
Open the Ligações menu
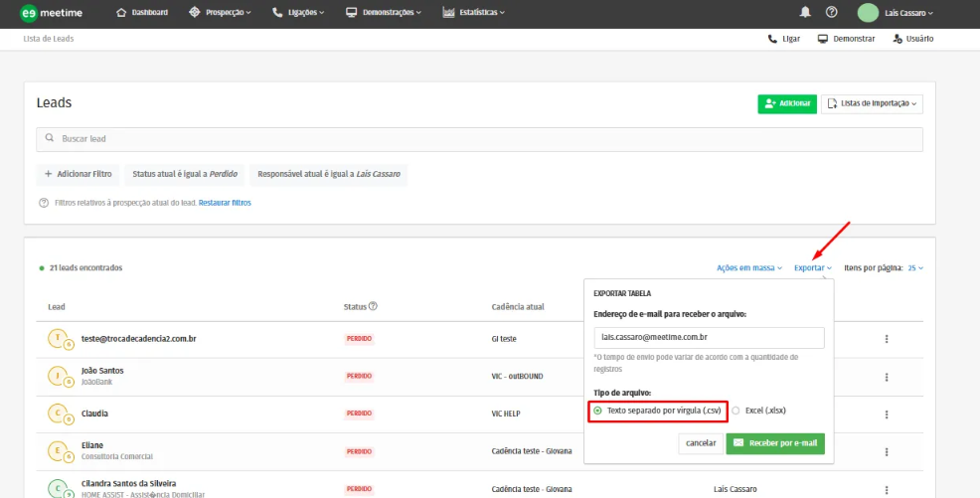point(298,13)
